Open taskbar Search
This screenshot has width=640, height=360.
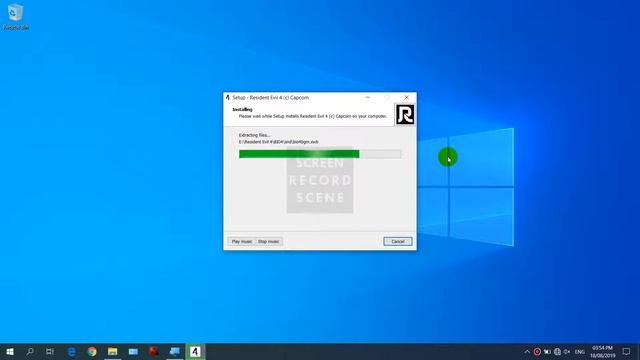(30, 351)
